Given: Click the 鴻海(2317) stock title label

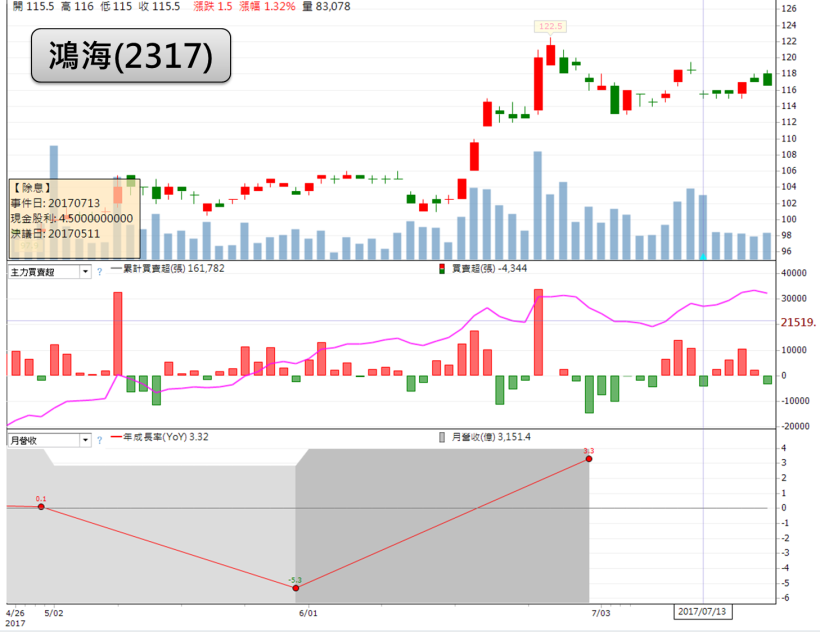Looking at the screenshot, I should click(x=131, y=56).
